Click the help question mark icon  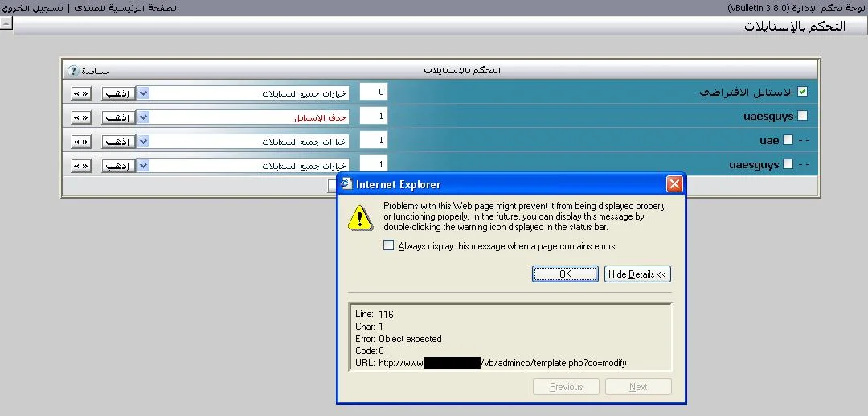tap(73, 71)
